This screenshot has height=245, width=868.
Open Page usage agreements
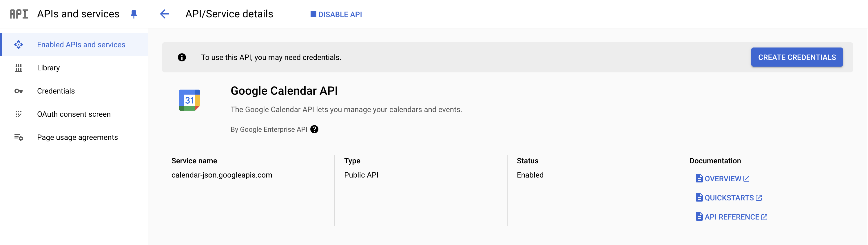pos(78,138)
